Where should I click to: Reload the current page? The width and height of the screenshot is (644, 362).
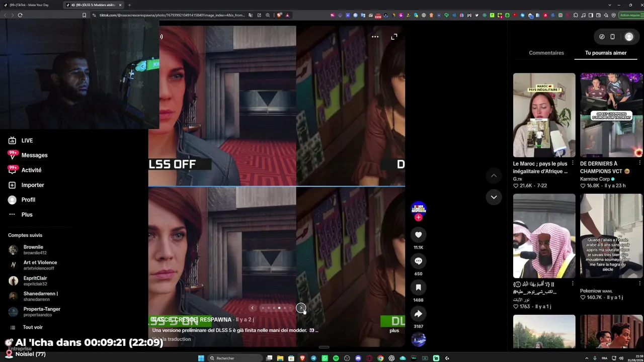click(x=20, y=15)
